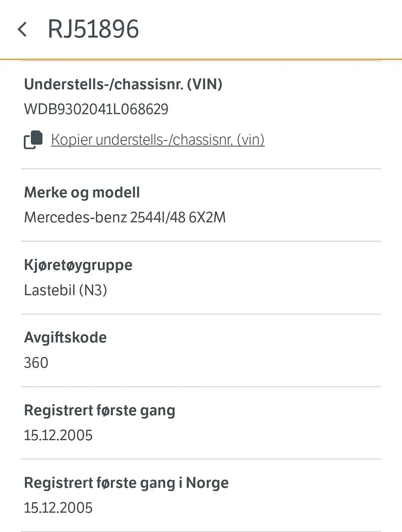Click the copy VIN clipboard icon
The image size is (402, 532).
click(33, 140)
